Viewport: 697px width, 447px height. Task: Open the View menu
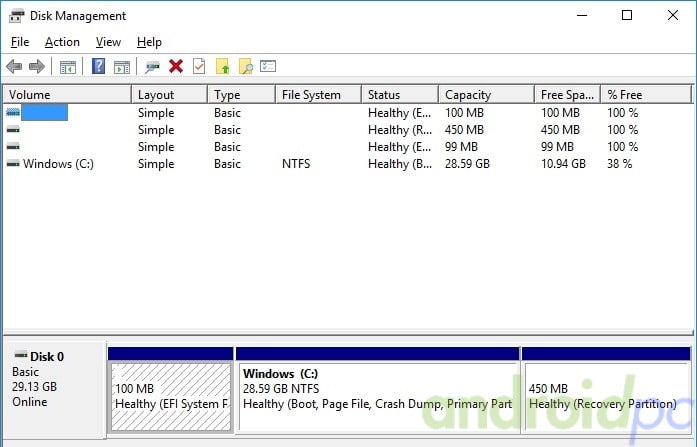108,42
